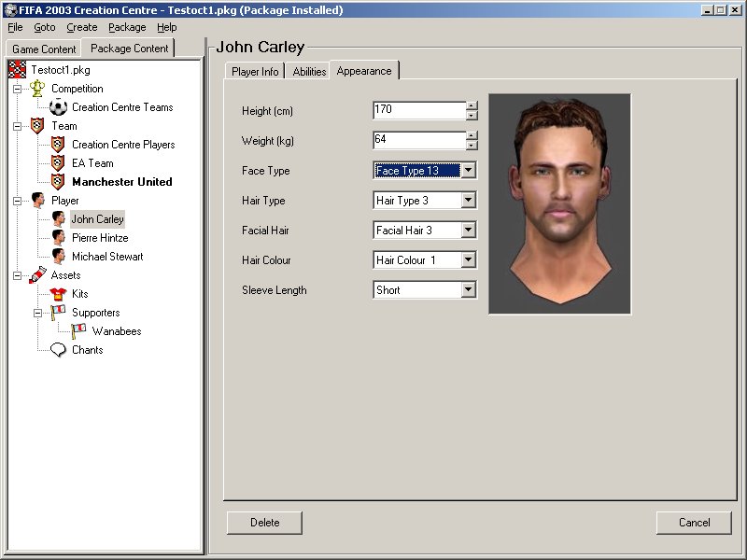The width and height of the screenshot is (747, 560).
Task: Increase the Weight value with up arrow
Action: (472, 135)
